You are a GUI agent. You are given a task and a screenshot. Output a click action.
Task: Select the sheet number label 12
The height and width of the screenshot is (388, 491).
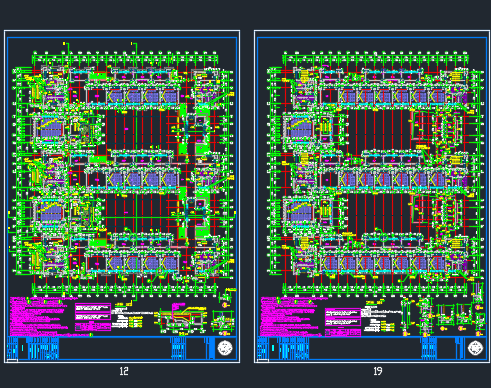click(x=124, y=371)
